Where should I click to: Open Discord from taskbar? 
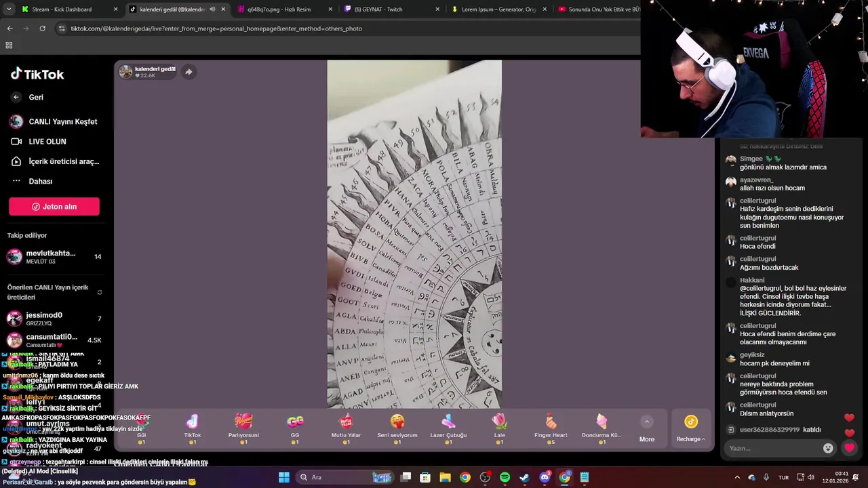pyautogui.click(x=545, y=477)
